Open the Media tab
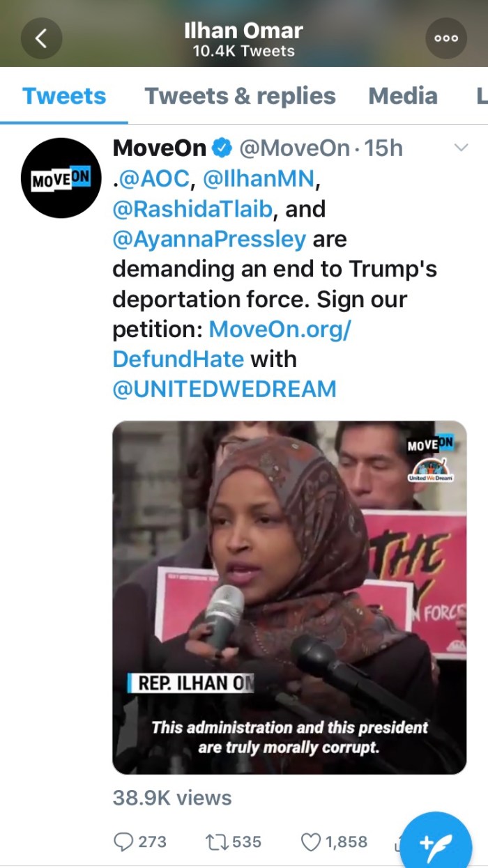488x868 pixels. [403, 96]
